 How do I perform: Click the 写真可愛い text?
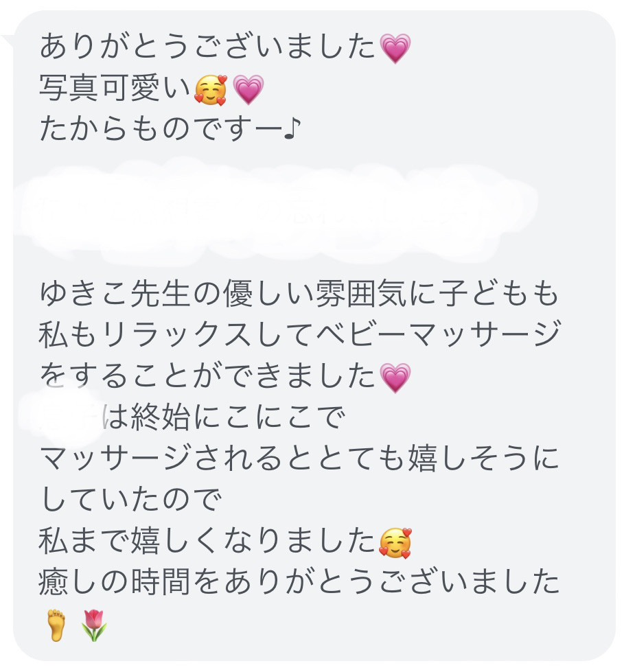click(x=115, y=88)
